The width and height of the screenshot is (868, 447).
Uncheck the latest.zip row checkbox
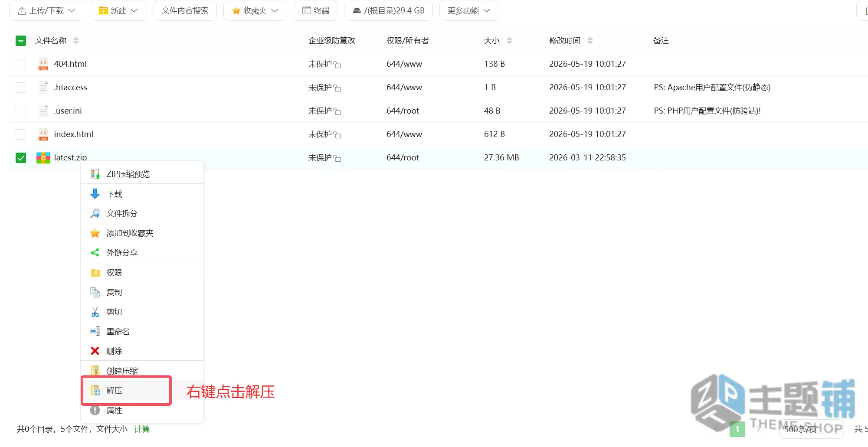(x=21, y=157)
